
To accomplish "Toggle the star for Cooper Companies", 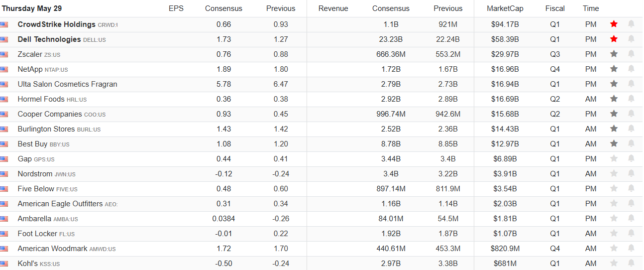I will pos(614,114).
